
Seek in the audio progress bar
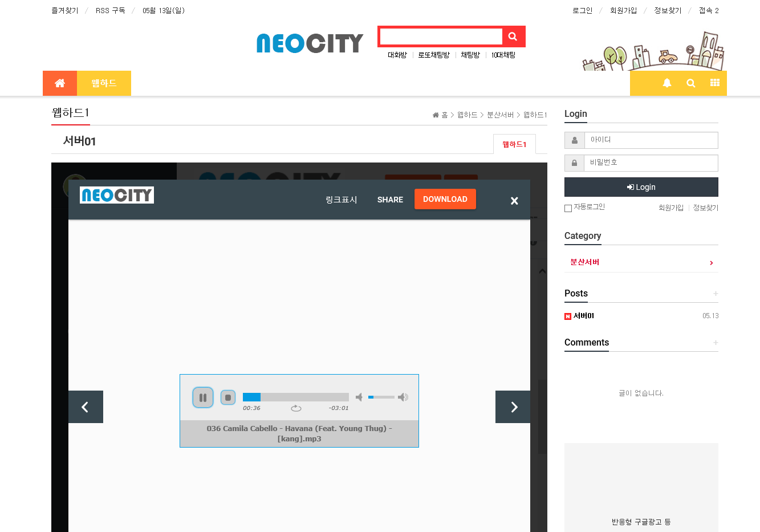coord(296,397)
